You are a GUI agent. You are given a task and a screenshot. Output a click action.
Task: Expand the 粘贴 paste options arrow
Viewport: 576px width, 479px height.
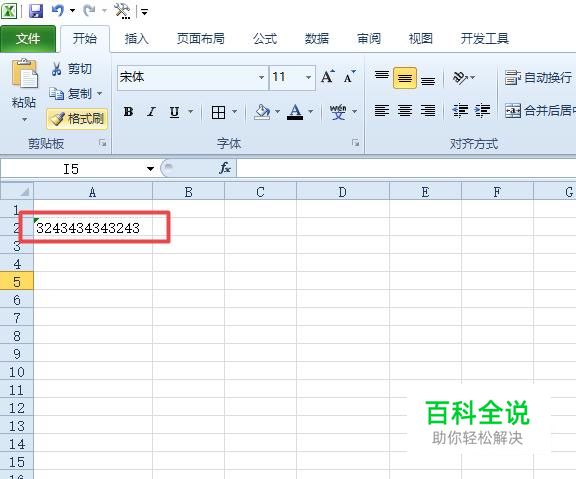[24, 120]
